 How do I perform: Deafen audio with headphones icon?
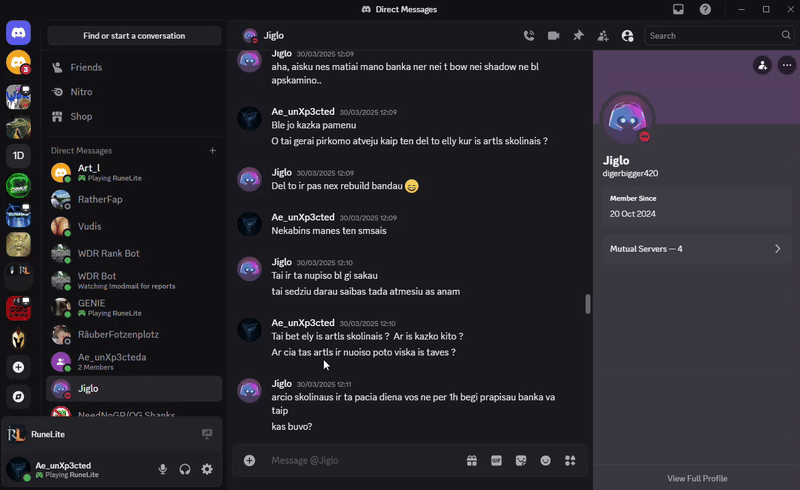185,469
